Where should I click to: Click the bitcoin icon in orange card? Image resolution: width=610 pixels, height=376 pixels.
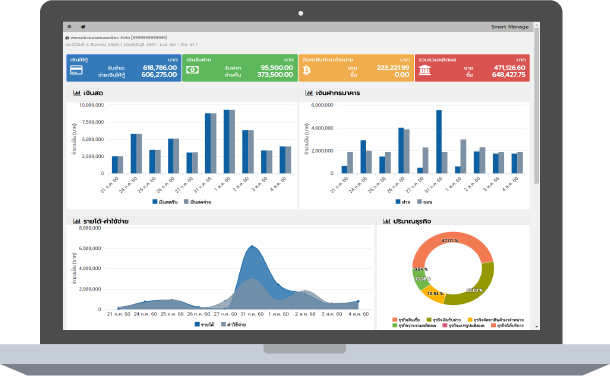(307, 70)
